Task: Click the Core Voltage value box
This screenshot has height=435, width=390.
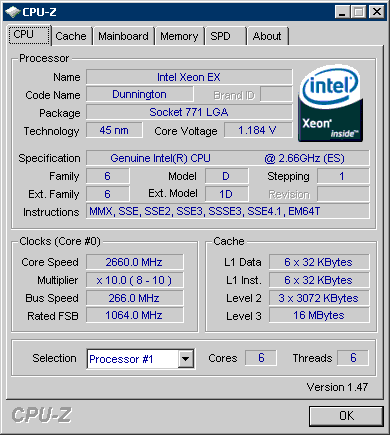Action: 258,130
